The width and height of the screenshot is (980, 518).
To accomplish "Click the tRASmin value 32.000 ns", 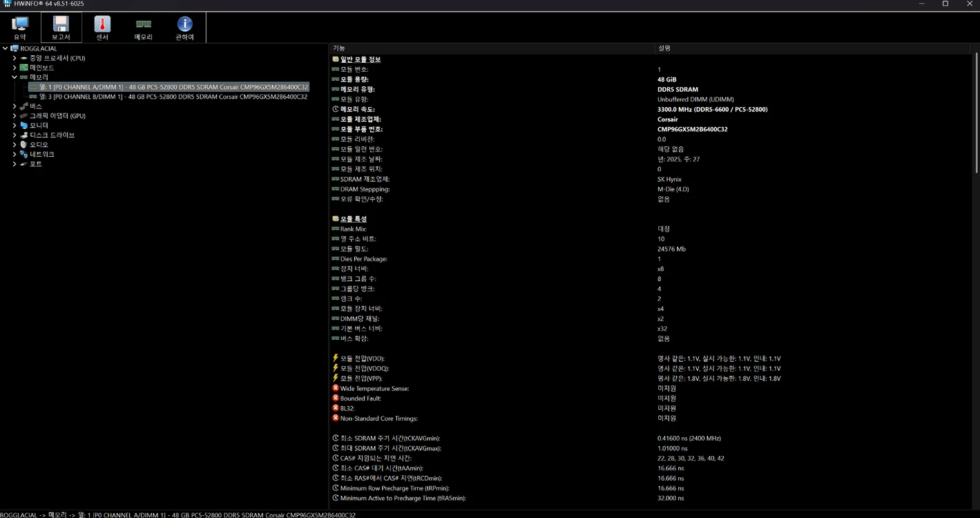I will point(671,498).
